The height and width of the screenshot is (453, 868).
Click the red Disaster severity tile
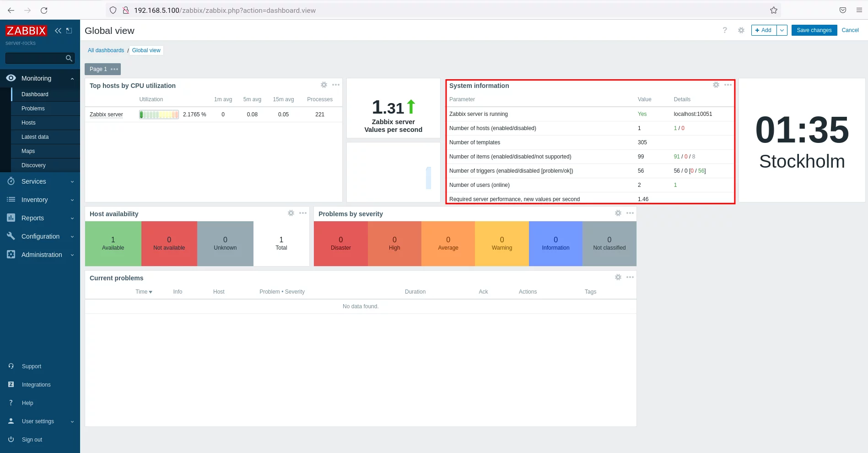[x=341, y=244]
